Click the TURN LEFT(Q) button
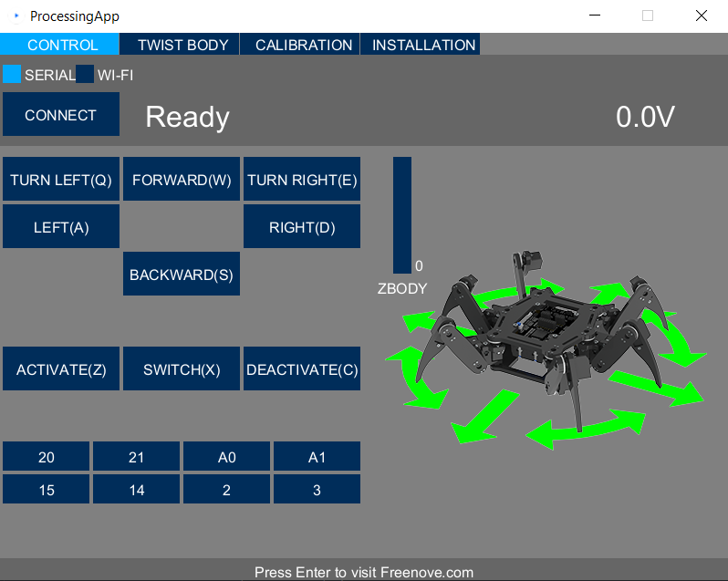 (x=61, y=179)
